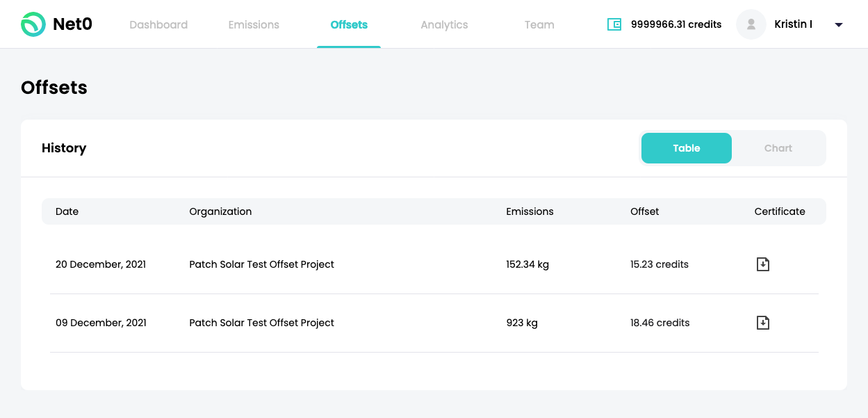
Task: Click organization name in 20 December row
Action: pos(261,264)
